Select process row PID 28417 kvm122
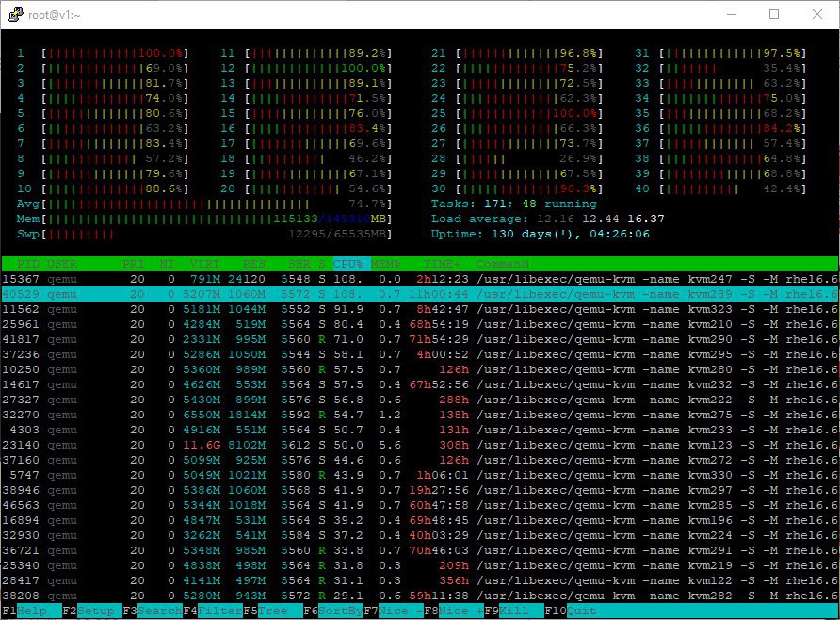840x620 pixels. click(x=420, y=580)
